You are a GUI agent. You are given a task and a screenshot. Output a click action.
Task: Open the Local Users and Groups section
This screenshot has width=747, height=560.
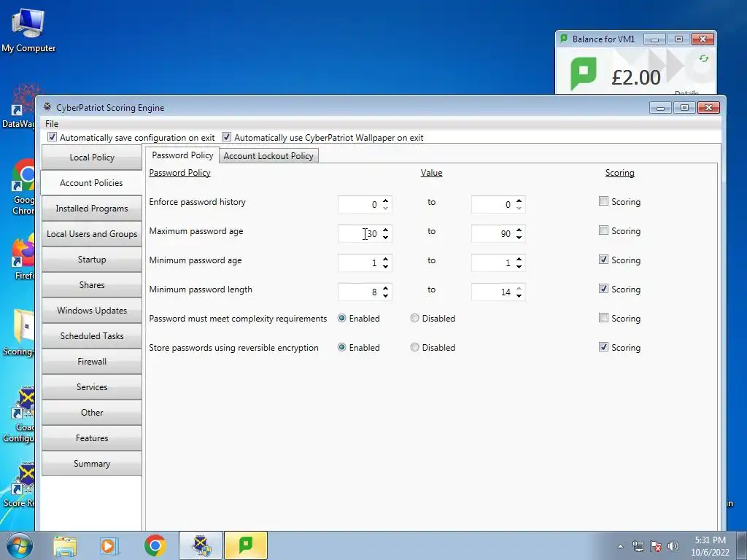pyautogui.click(x=92, y=234)
